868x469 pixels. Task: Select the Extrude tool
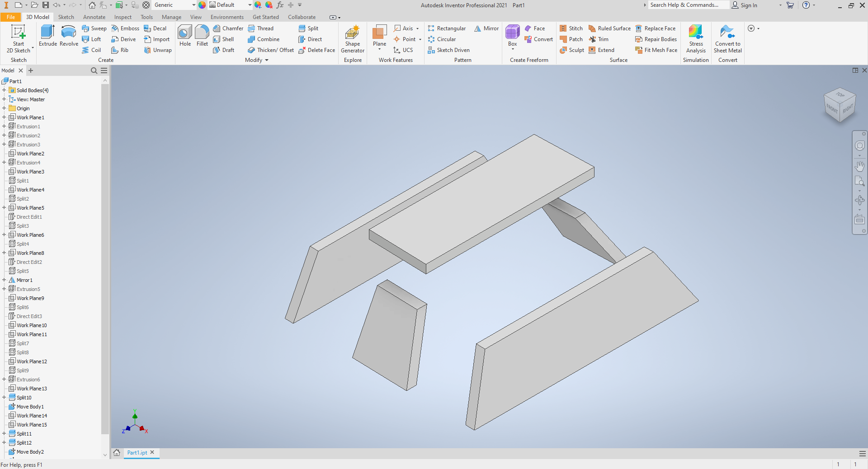[48, 36]
